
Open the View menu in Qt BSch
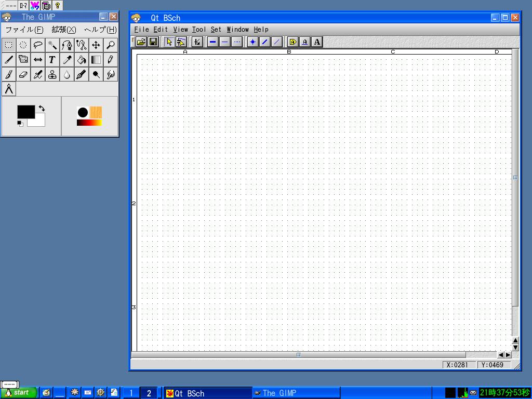[x=180, y=30]
